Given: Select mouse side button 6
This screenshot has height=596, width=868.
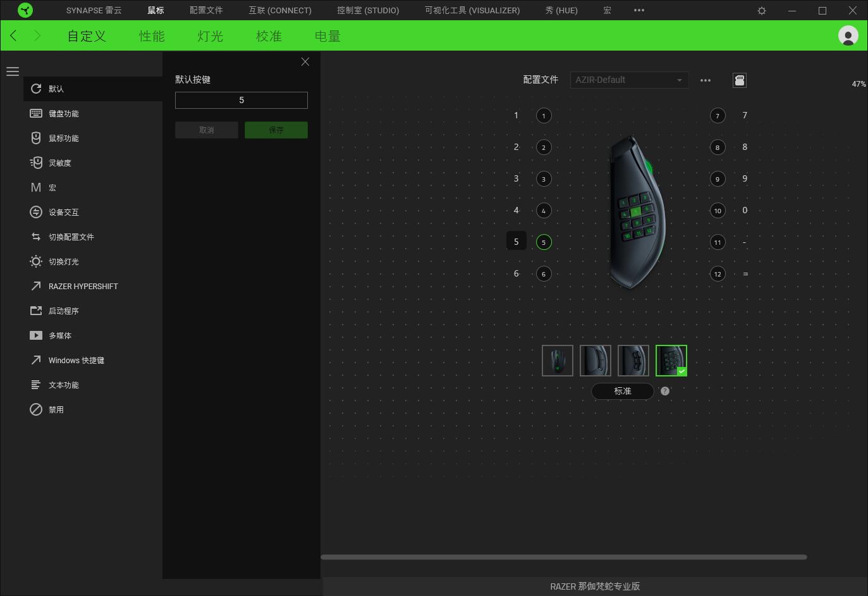Looking at the screenshot, I should (544, 274).
